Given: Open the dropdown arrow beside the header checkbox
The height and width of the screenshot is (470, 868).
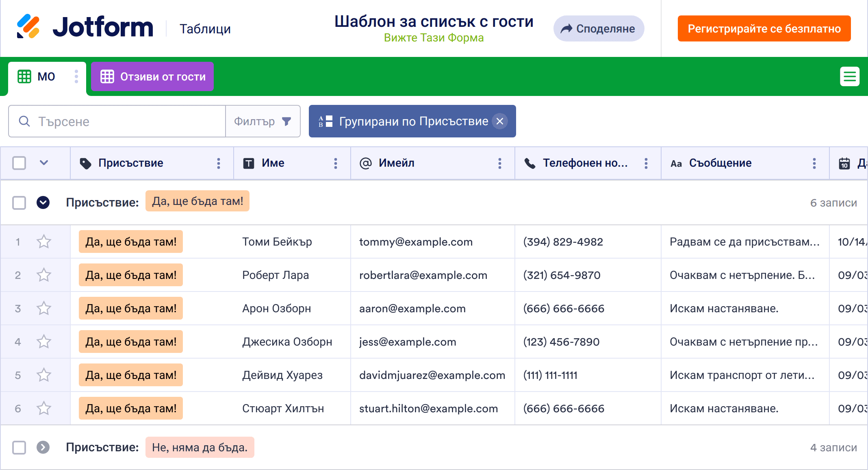Looking at the screenshot, I should click(44, 163).
